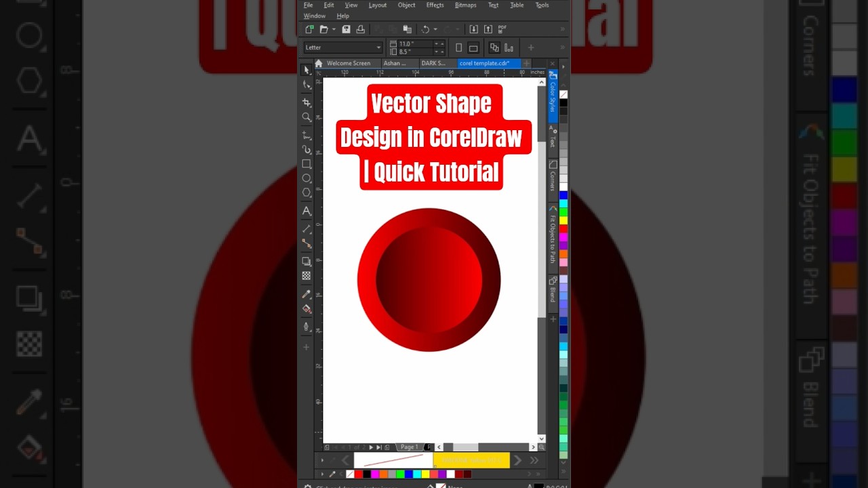The height and width of the screenshot is (488, 868).
Task: Go to the next page arrow
Action: pyautogui.click(x=371, y=447)
